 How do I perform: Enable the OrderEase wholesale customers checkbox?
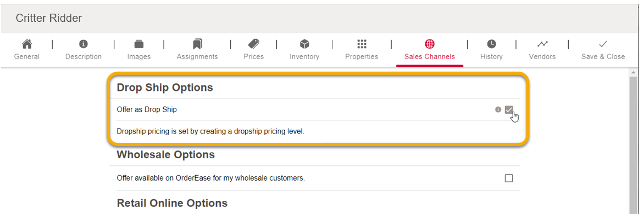pyautogui.click(x=509, y=178)
